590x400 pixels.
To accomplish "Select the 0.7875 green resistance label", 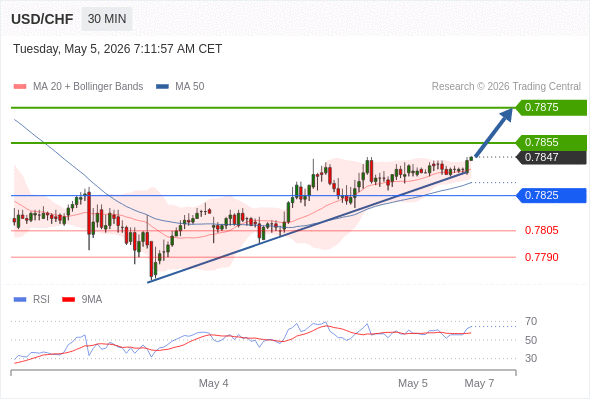I will pos(551,108).
